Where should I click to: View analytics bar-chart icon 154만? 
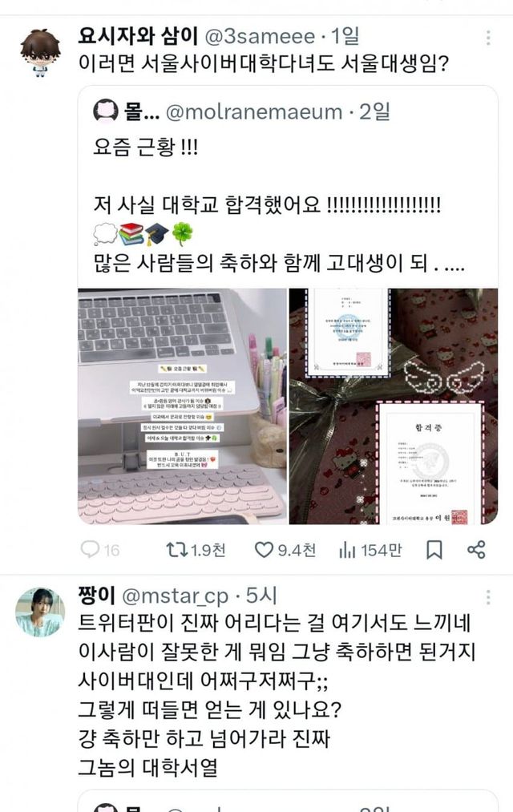[346, 549]
